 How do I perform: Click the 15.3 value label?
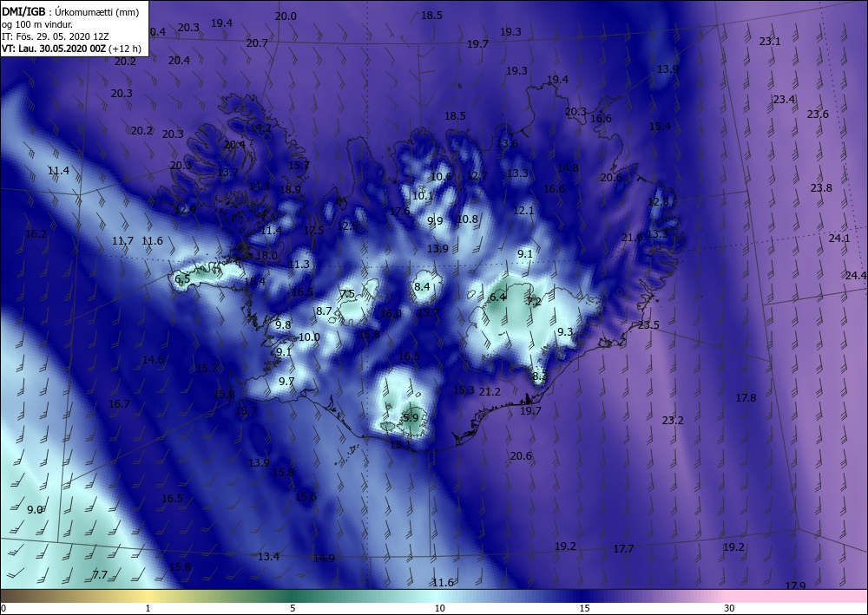(x=464, y=390)
